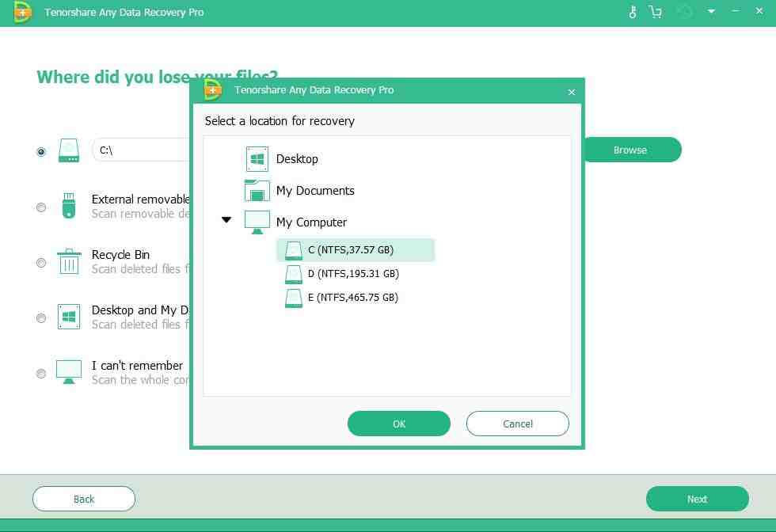The width and height of the screenshot is (776, 532).
Task: Click the 'External removable' option label
Action: 141,199
